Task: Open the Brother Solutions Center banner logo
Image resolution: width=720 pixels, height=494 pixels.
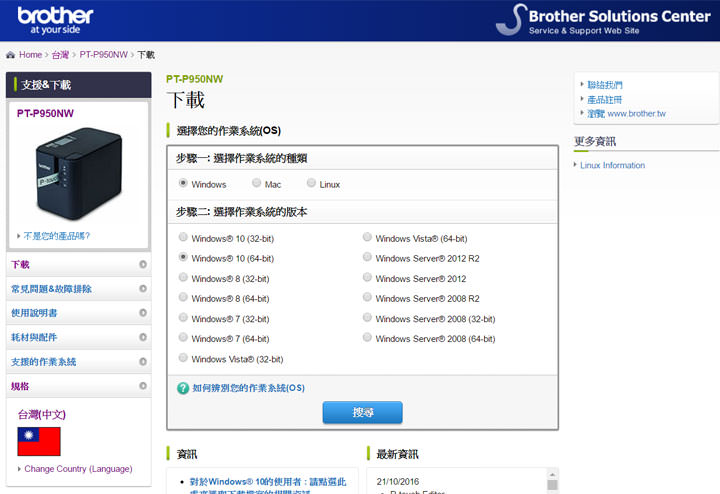Action: 603,20
